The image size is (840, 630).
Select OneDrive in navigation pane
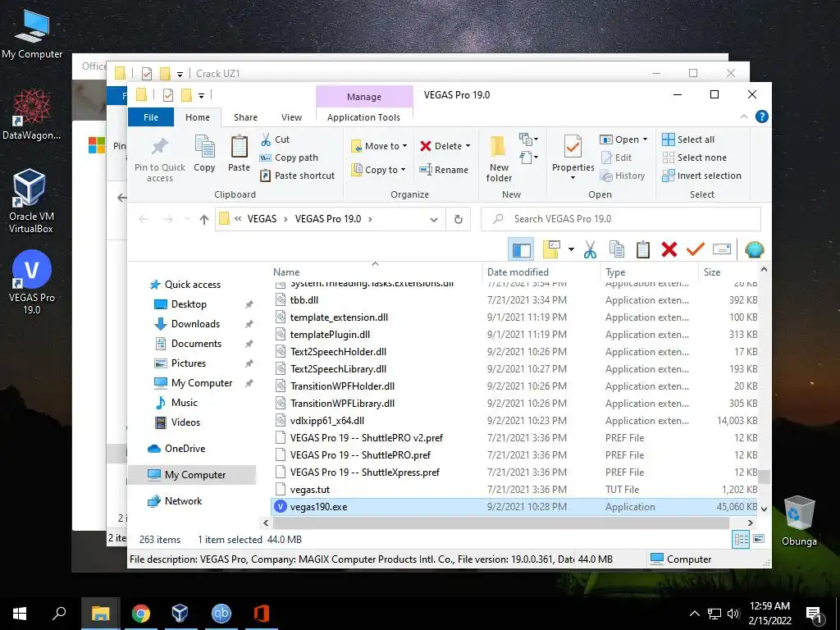point(185,449)
